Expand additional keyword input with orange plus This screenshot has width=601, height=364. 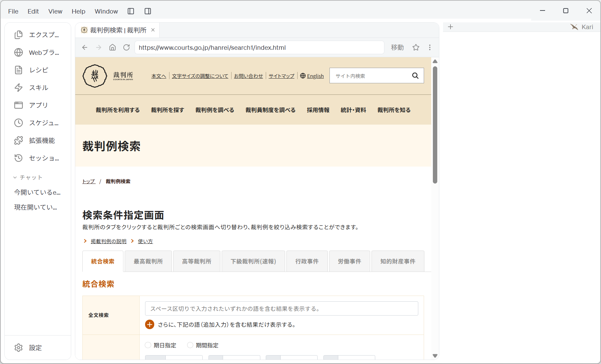coord(149,324)
